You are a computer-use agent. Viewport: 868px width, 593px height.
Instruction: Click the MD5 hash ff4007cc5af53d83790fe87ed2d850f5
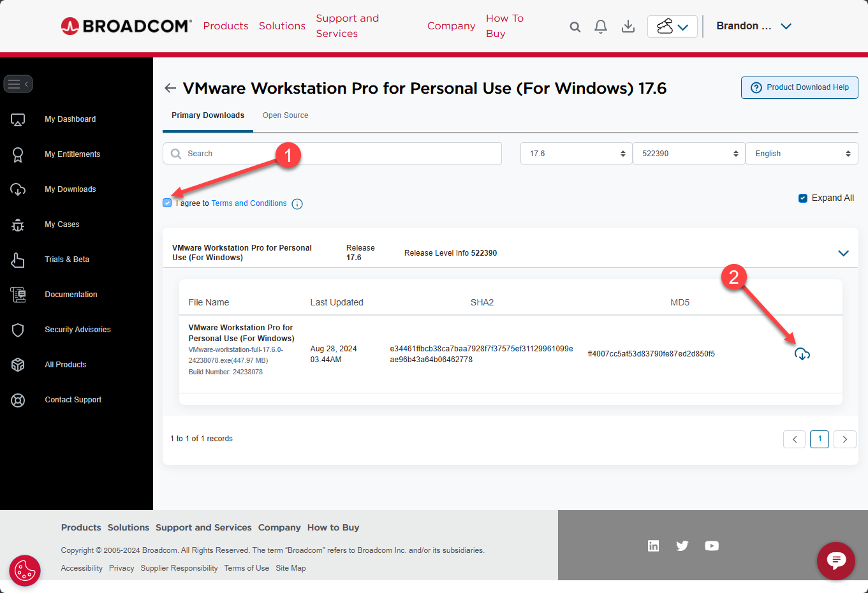click(x=651, y=354)
